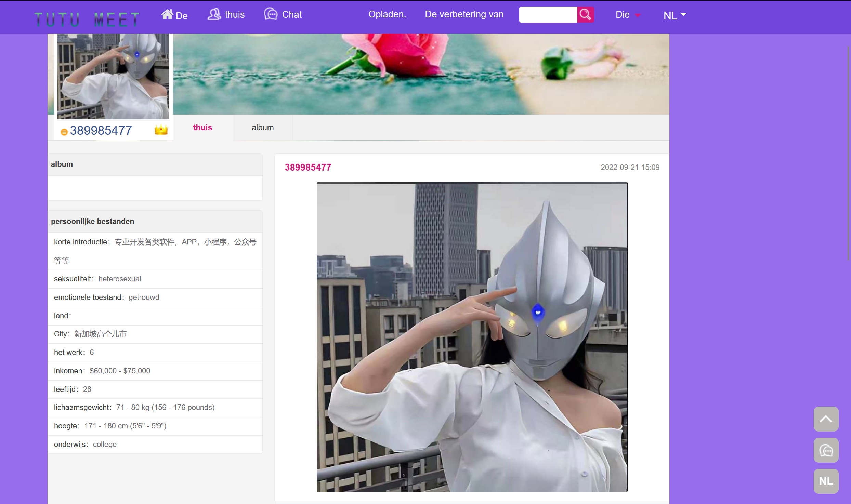Image resolution: width=851 pixels, height=504 pixels.
Task: Open Chat via speech bubble icon
Action: tap(271, 14)
